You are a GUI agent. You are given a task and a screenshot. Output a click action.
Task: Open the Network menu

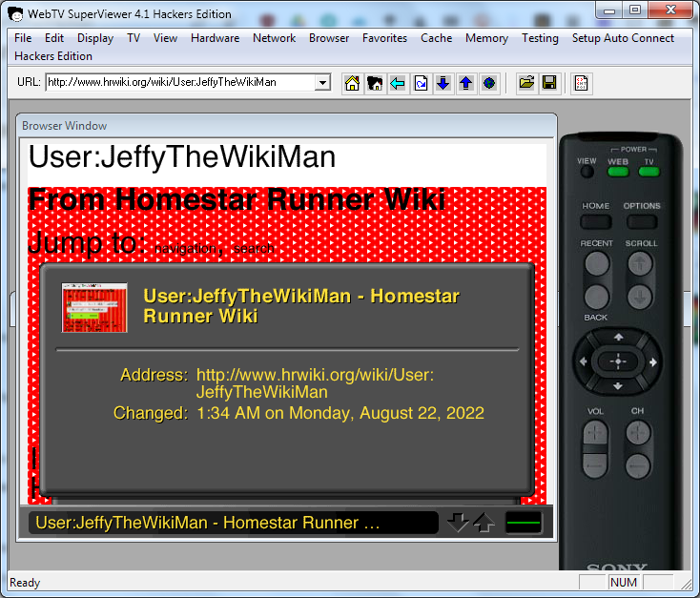pos(274,38)
